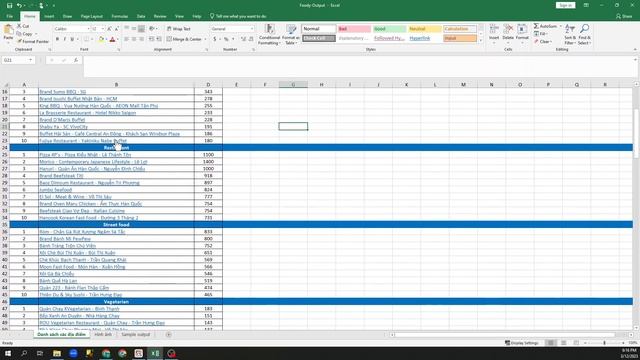Toggle Bold formatting
This screenshot has width=640, height=360.
57,40
